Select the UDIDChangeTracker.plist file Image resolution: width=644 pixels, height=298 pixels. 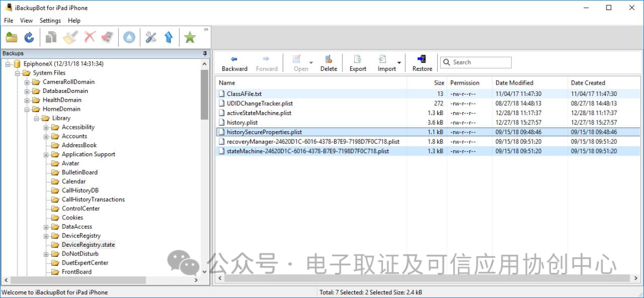[x=428, y=104]
